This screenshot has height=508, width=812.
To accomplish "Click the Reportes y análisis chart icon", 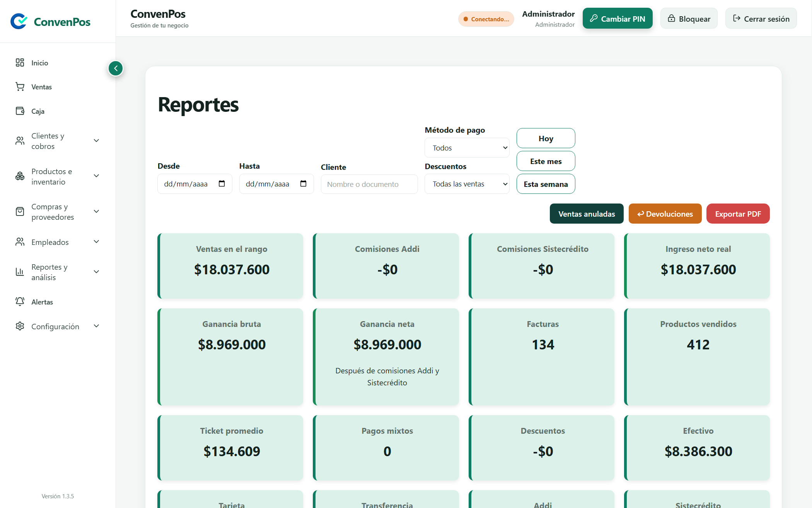I will point(20,272).
